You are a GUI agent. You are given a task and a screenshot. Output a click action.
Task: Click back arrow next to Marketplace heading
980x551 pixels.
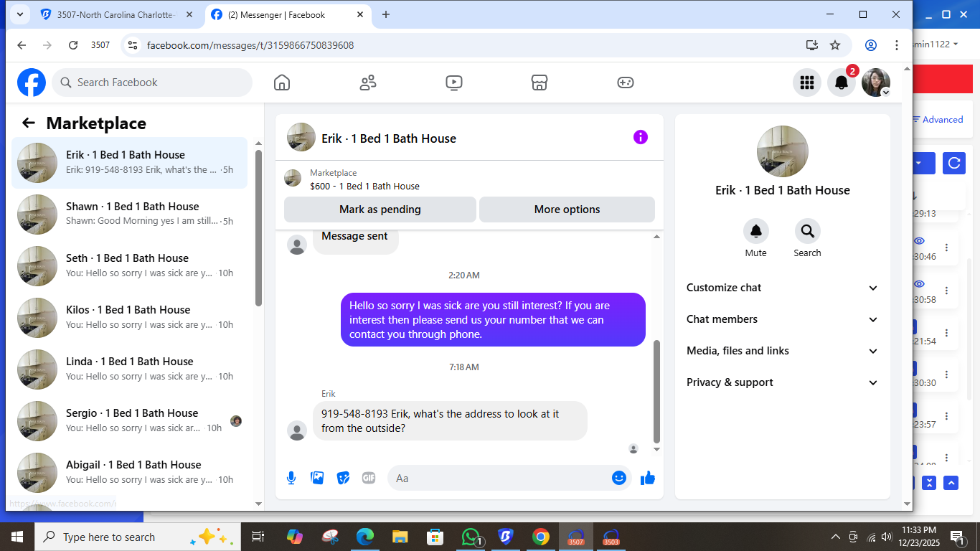(x=29, y=123)
